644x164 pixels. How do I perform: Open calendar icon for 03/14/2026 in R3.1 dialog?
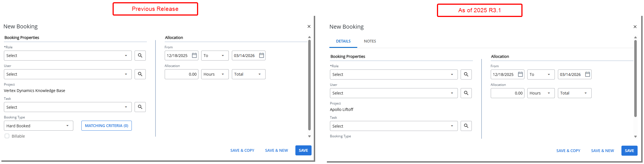point(587,74)
